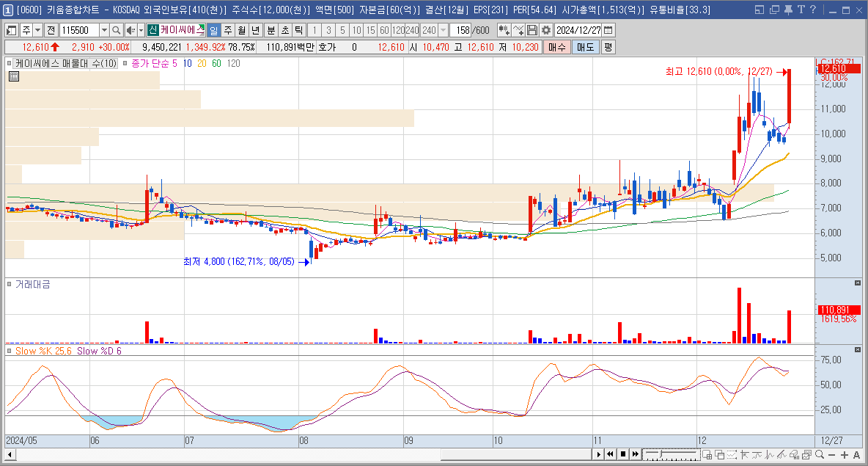The width and height of the screenshot is (868, 466).
Task: Zoom out chart with minus icon
Action: click(832, 455)
